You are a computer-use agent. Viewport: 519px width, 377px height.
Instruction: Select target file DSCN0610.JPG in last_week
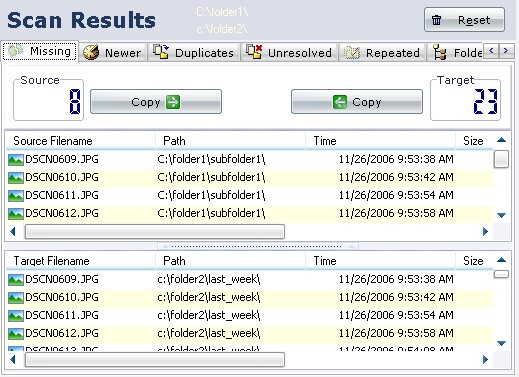(x=249, y=297)
